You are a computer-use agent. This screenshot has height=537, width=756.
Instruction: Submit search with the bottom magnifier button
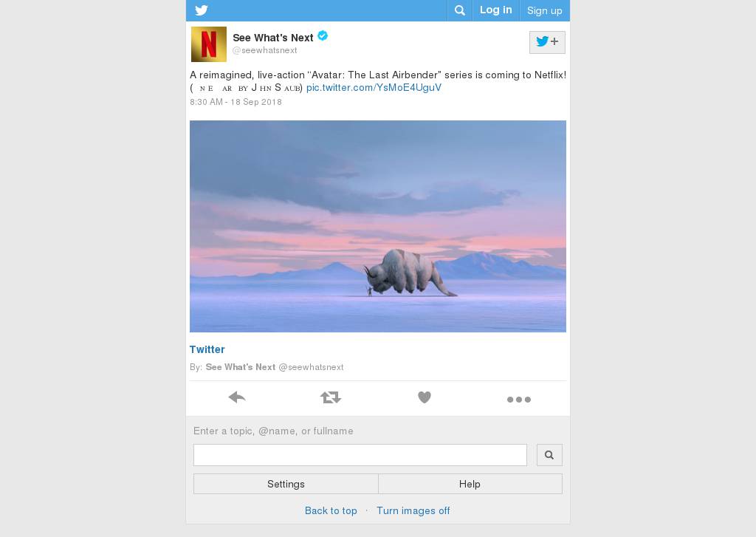[x=549, y=455]
